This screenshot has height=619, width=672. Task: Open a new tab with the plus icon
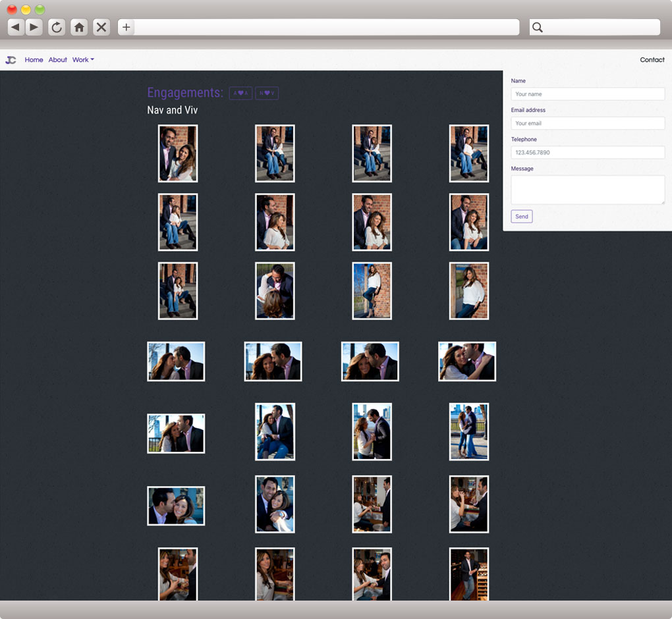[x=126, y=27]
